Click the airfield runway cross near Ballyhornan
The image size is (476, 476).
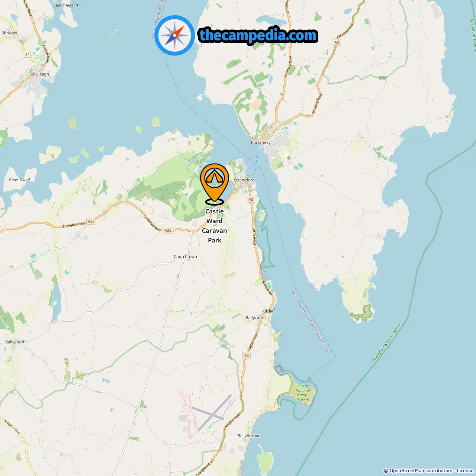[x=213, y=414]
